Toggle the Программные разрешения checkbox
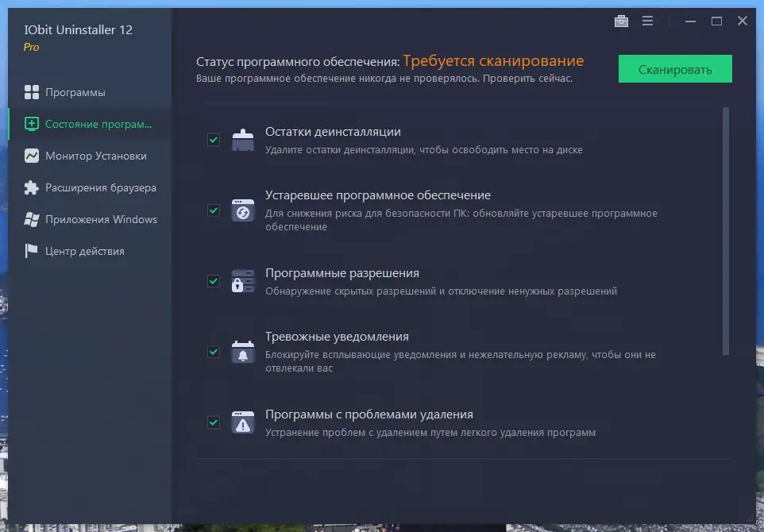The width and height of the screenshot is (764, 532). [213, 280]
